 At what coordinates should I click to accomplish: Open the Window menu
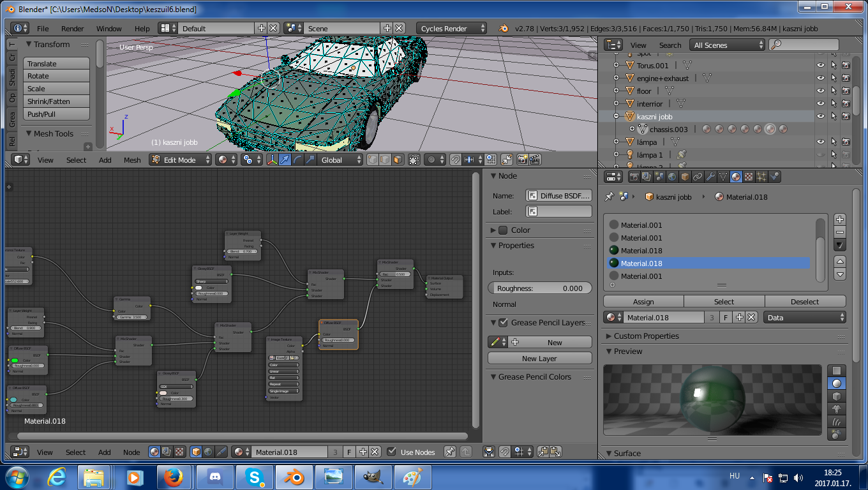click(108, 28)
